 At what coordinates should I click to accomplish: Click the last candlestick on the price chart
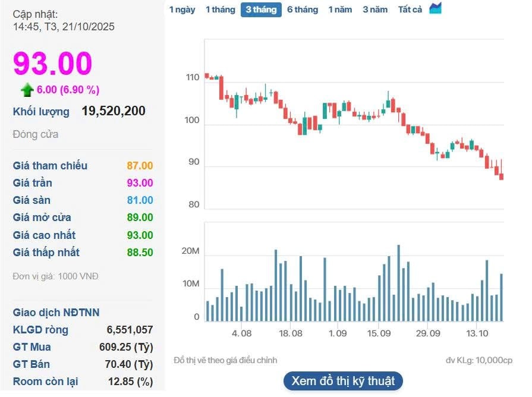[x=501, y=175]
